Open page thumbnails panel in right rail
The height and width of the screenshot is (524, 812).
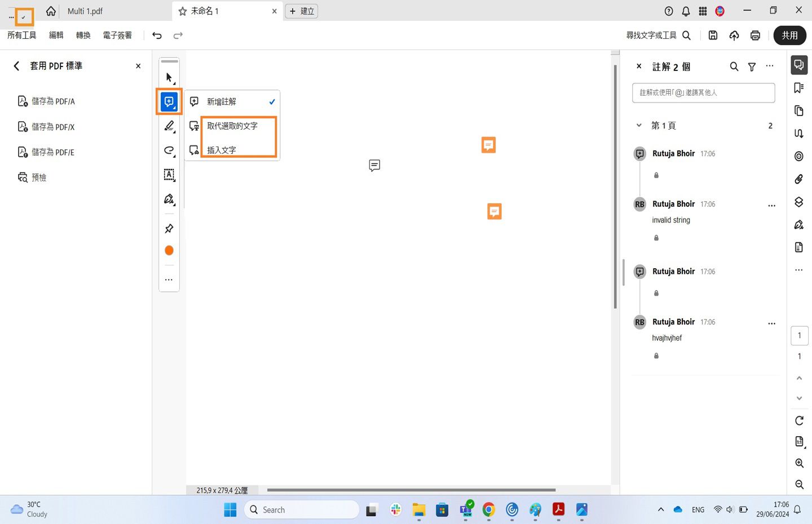[799, 110]
